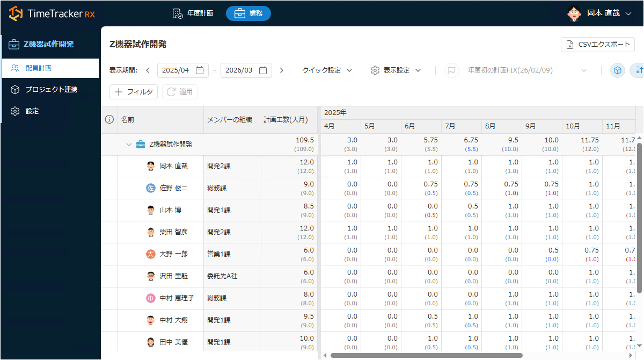Go to previous display period arrow
The height and width of the screenshot is (360, 644).
[147, 70]
